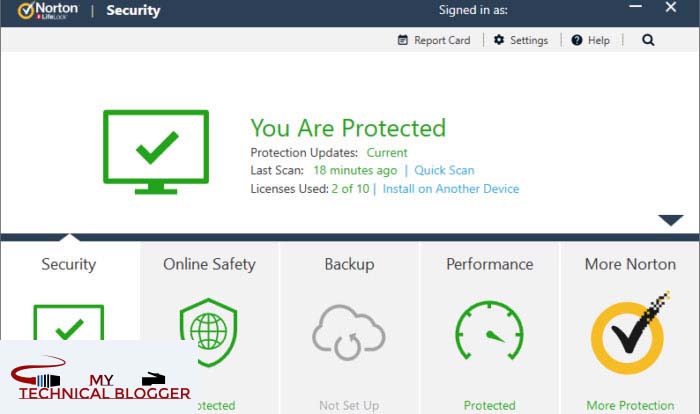Screen dimensions: 700x414
Task: Click the 'Current' protection updates status
Action: 387,153
